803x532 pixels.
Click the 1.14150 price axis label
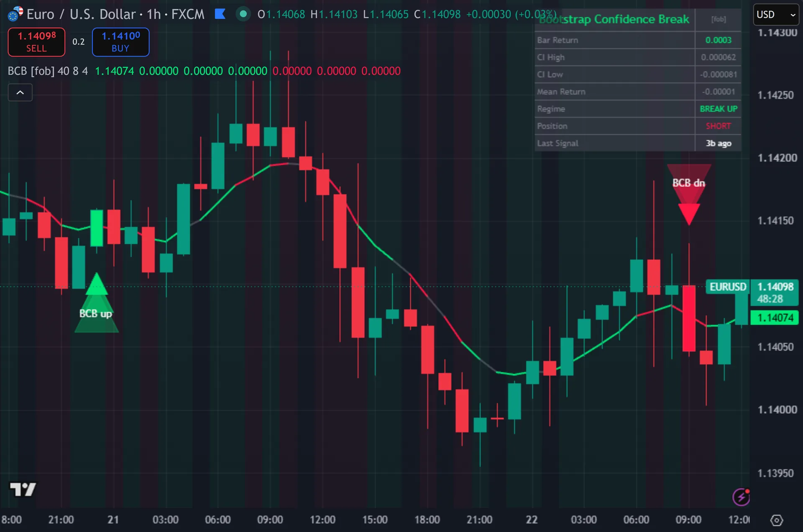coord(775,220)
